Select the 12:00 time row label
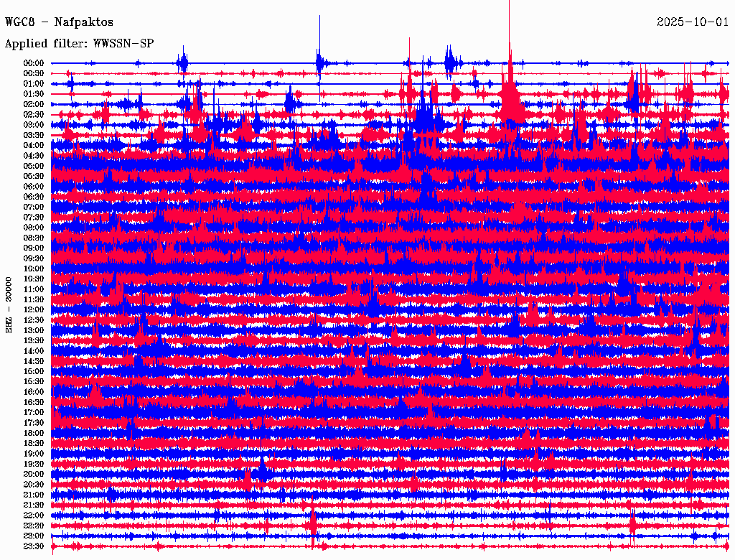 [34, 310]
